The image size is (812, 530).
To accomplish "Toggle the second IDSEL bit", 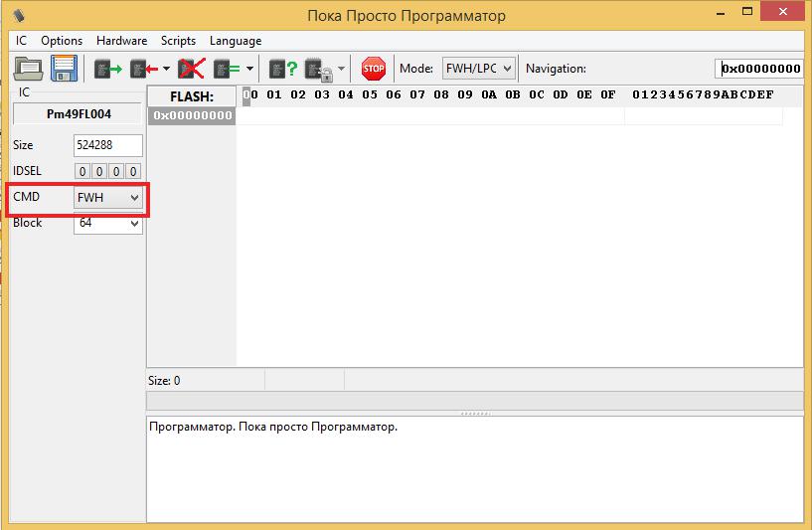I will 99,171.
